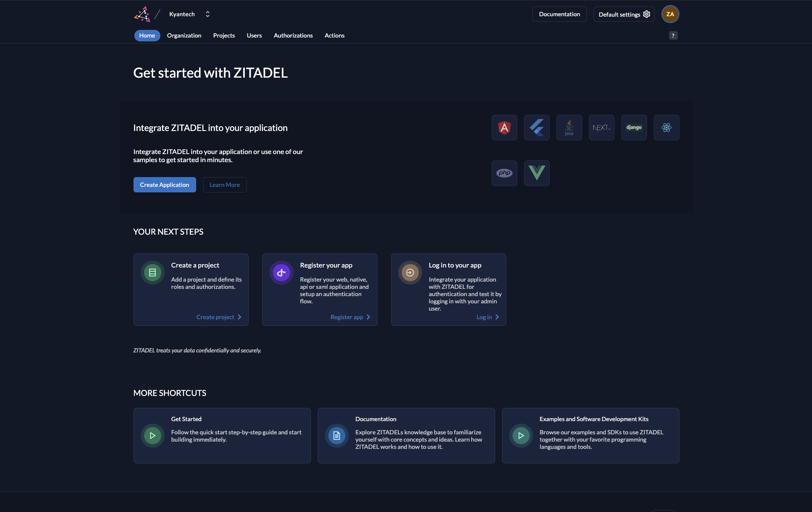Select the Java framework icon

[x=569, y=128]
